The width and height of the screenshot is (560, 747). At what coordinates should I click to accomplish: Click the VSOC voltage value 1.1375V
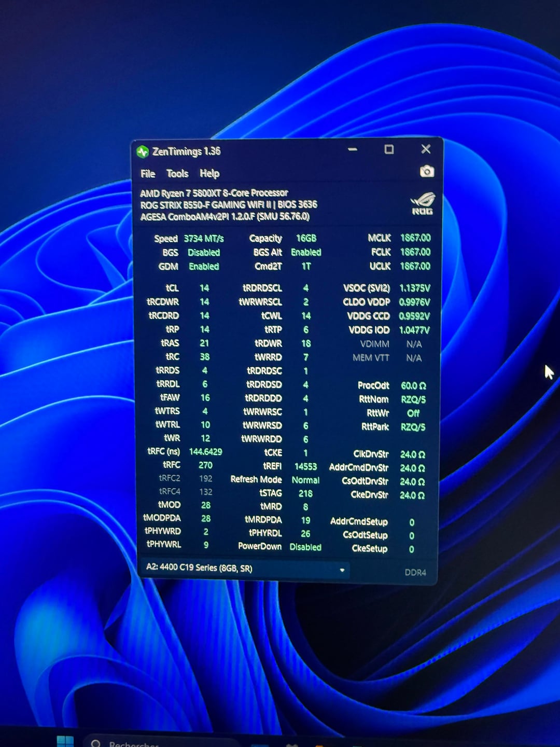(x=414, y=288)
